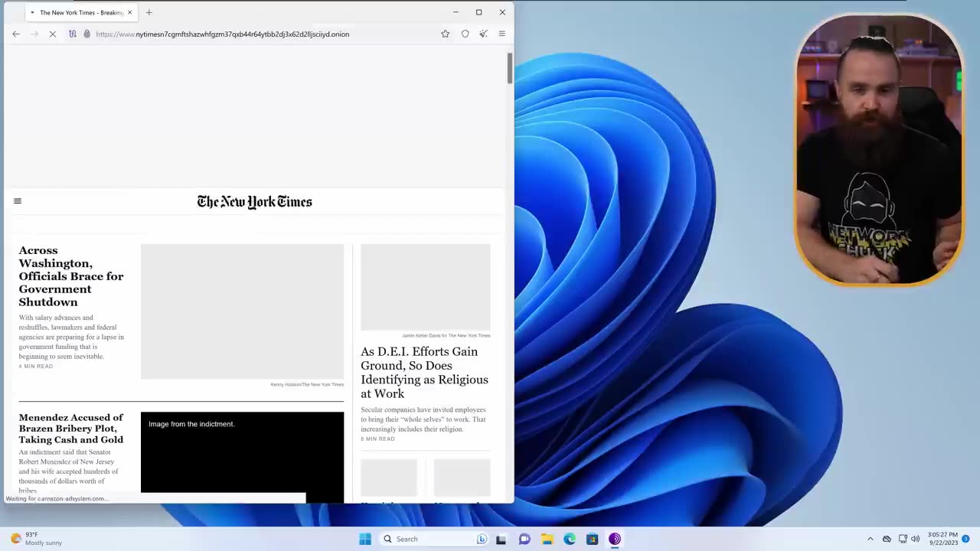The height and width of the screenshot is (551, 980).
Task: Click the onion URL address bar
Action: point(259,34)
